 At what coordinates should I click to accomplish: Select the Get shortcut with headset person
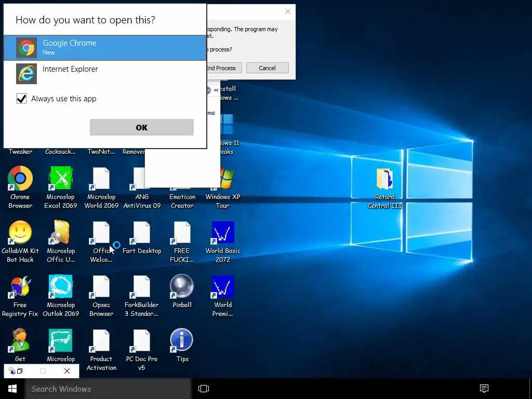pos(20,345)
